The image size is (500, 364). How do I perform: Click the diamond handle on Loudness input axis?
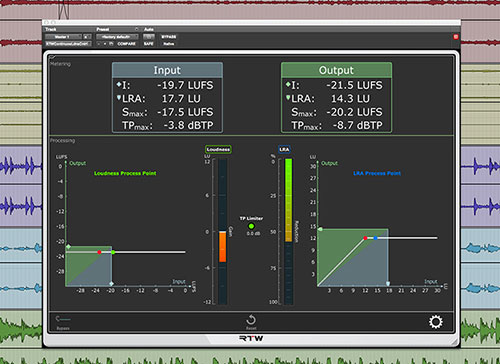pos(112,284)
